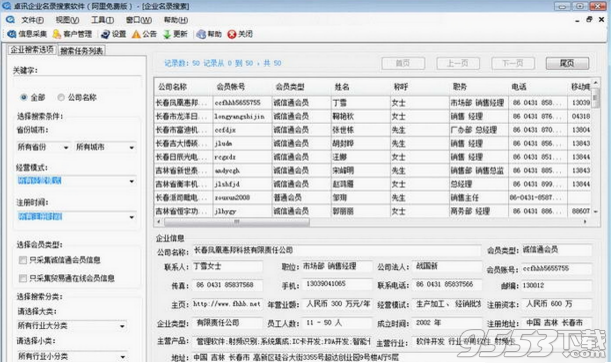The height and width of the screenshot is (363, 611).
Task: Select the 公司名称 radio button
Action: pyautogui.click(x=61, y=97)
